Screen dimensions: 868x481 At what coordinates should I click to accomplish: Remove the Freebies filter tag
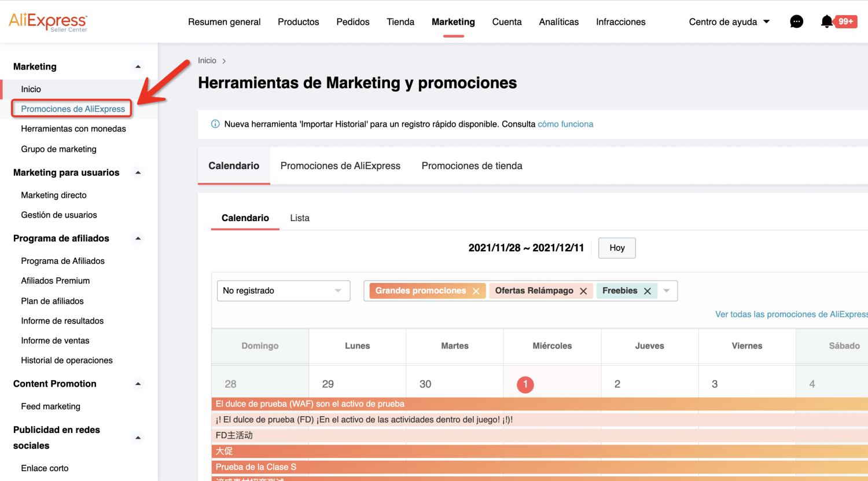coord(648,291)
